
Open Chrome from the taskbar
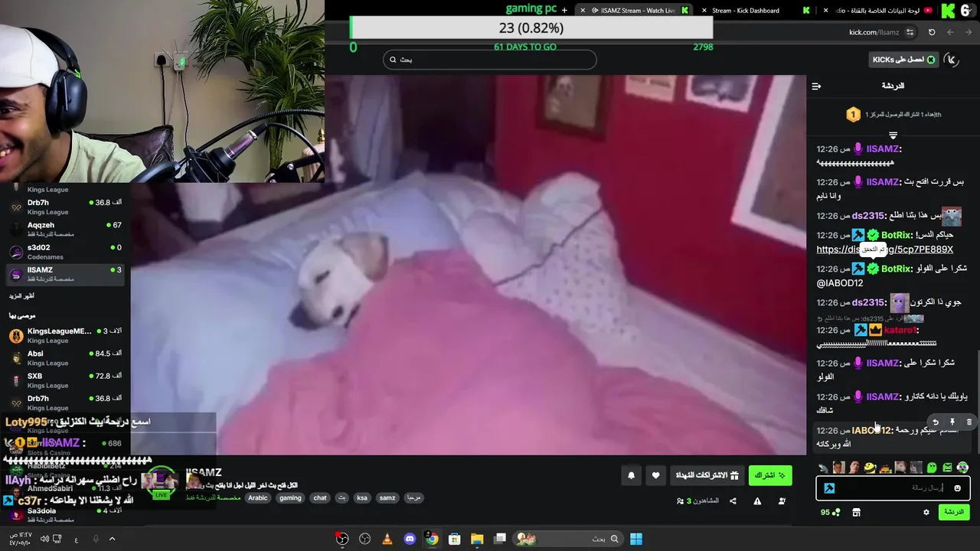tap(432, 539)
